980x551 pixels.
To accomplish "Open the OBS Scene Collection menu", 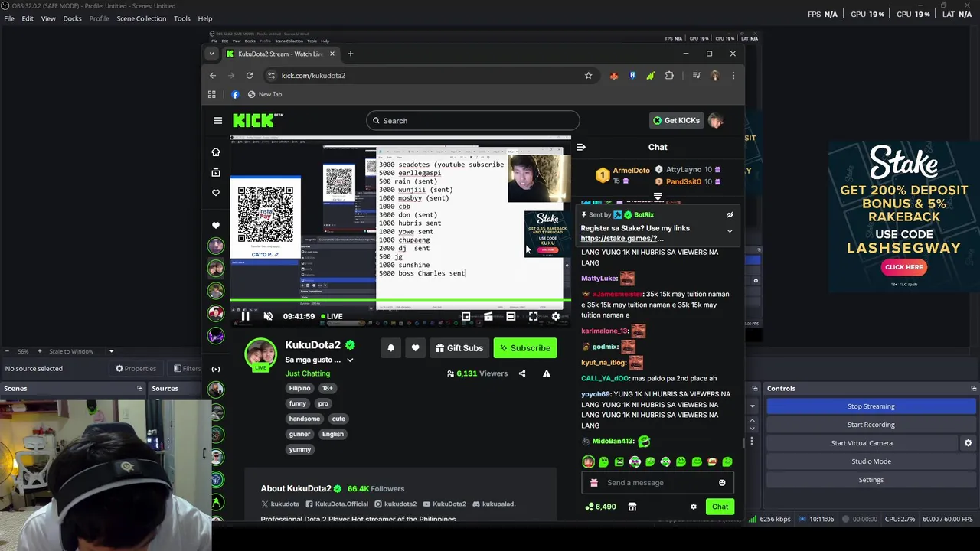I will tap(141, 18).
